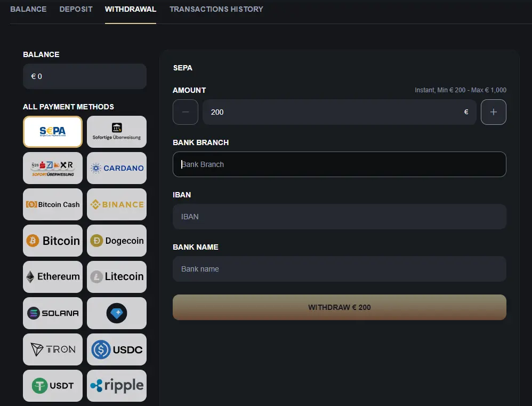Select USDC as withdrawal method
The height and width of the screenshot is (406, 532).
(x=117, y=349)
